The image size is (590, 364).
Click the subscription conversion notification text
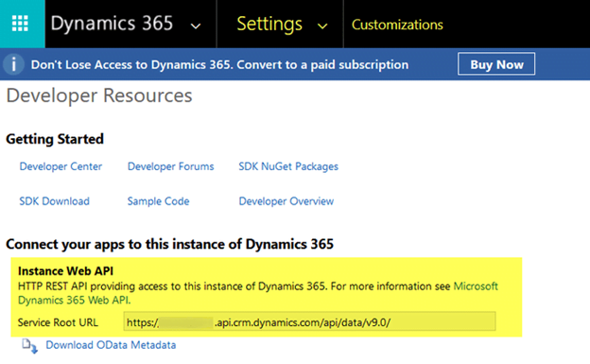click(219, 64)
